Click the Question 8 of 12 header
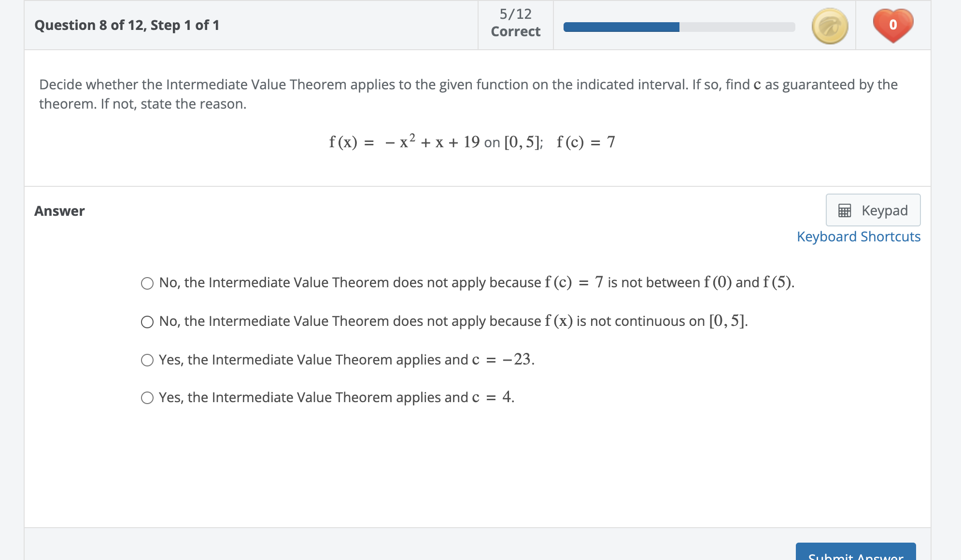Image resolution: width=961 pixels, height=560 pixels. pyautogui.click(x=127, y=25)
